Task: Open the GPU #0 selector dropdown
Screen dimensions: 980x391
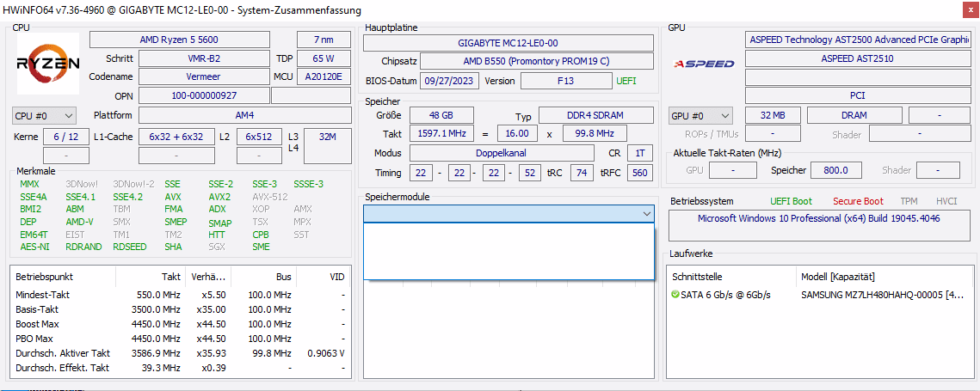Action: coord(700,115)
